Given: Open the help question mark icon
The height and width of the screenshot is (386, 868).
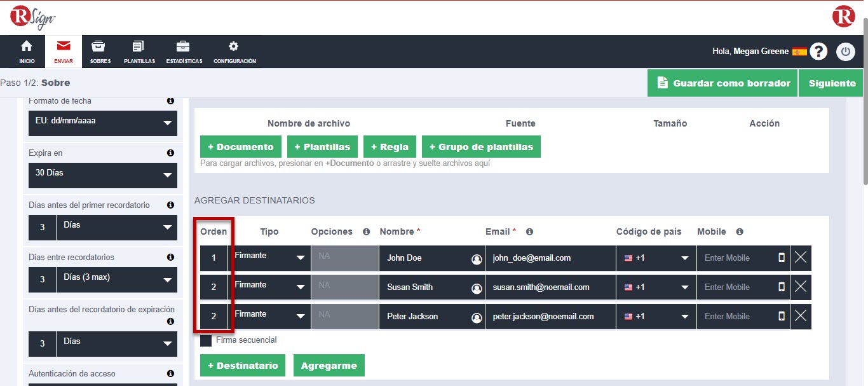Looking at the screenshot, I should tap(819, 51).
